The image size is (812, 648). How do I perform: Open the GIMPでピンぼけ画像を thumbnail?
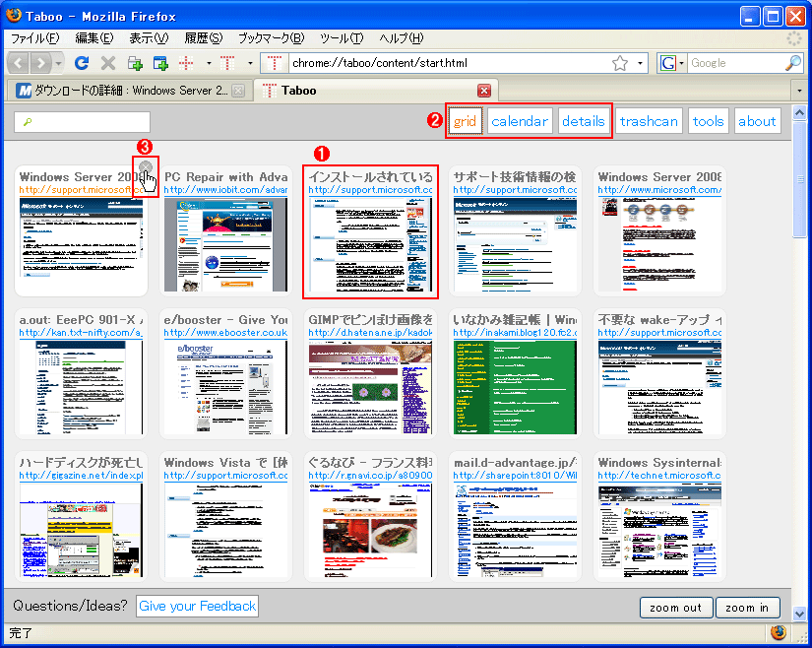(x=370, y=387)
